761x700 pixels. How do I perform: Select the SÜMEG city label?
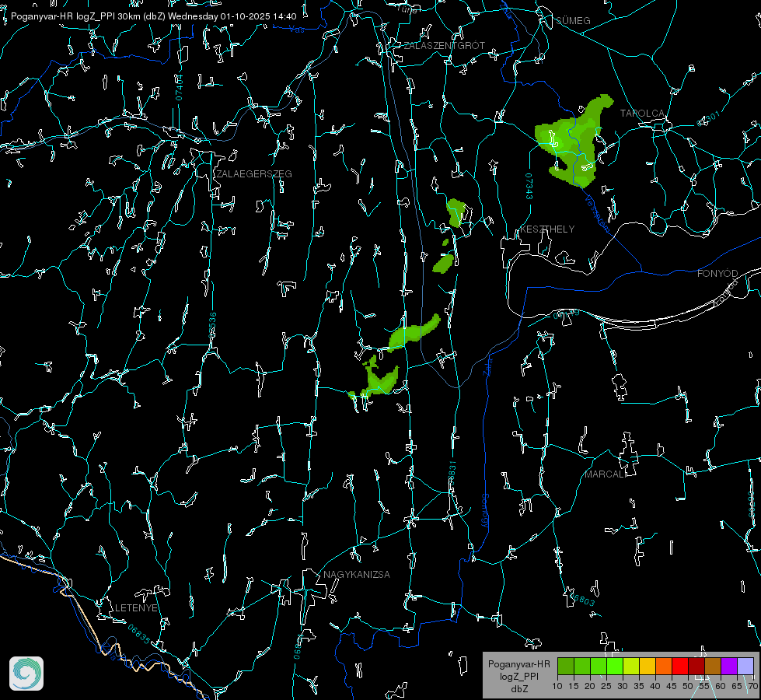tap(573, 20)
